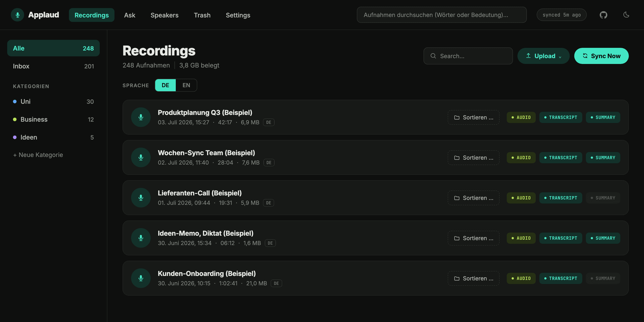Switch to the Recordings tab
The height and width of the screenshot is (322, 644).
coord(92,15)
